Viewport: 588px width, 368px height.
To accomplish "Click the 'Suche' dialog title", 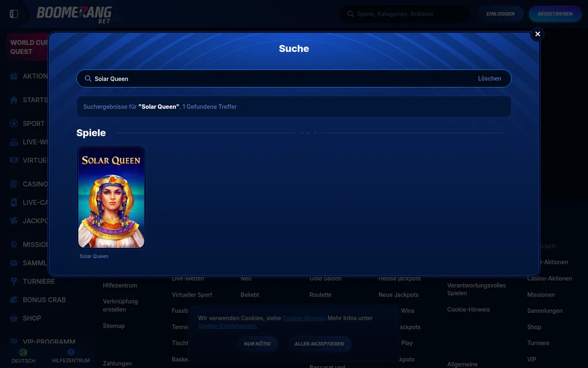I will coord(294,49).
